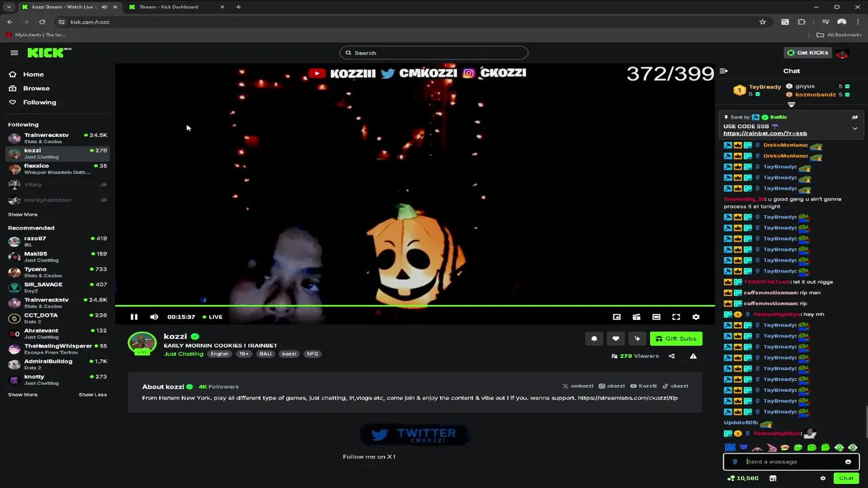Pause the stream with the pause button

134,317
